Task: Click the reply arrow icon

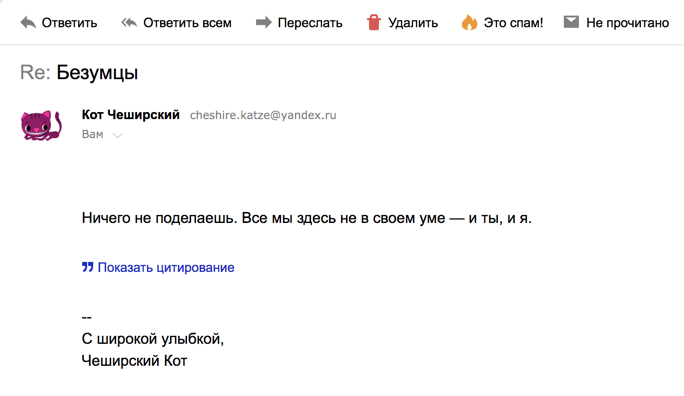Action: click(28, 23)
